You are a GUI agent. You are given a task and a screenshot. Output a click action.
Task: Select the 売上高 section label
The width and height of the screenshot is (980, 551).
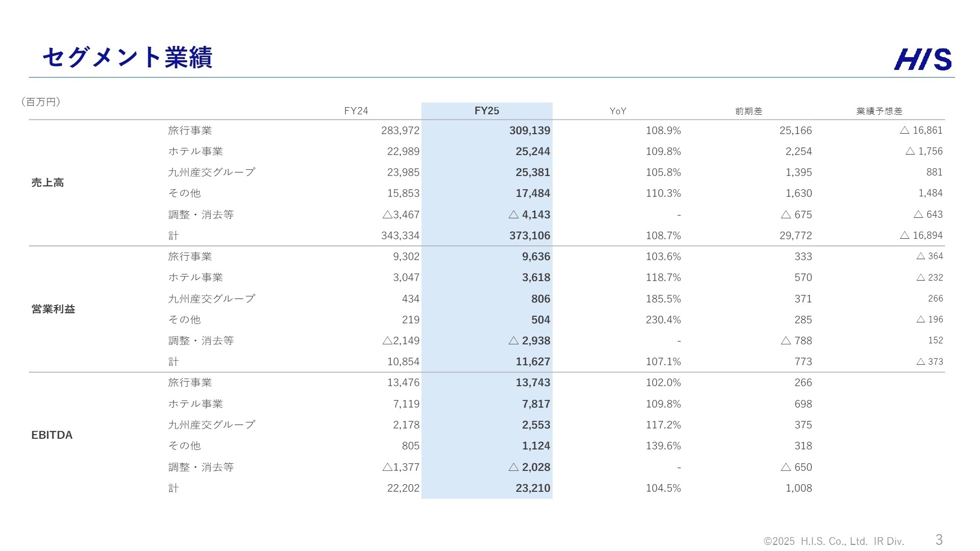click(47, 183)
